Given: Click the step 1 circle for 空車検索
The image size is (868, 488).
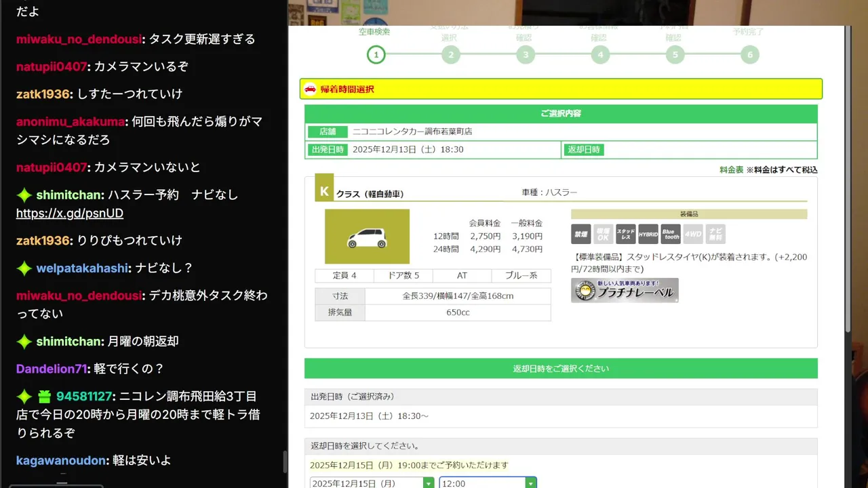Looking at the screenshot, I should coord(376,55).
